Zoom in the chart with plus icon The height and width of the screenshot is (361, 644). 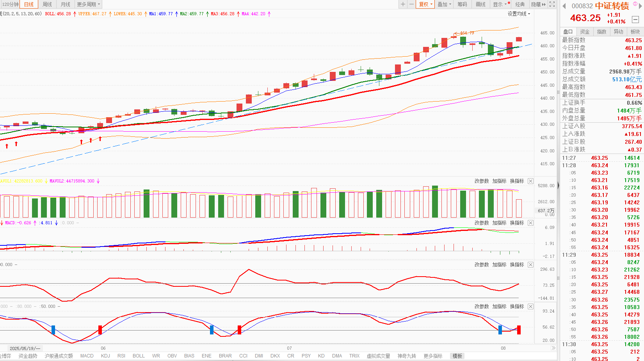tap(403, 4)
